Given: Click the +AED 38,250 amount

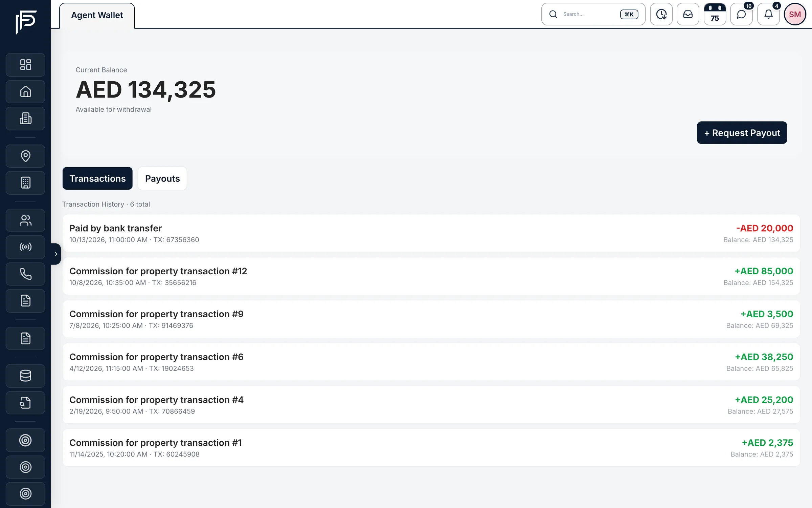Looking at the screenshot, I should click(764, 357).
